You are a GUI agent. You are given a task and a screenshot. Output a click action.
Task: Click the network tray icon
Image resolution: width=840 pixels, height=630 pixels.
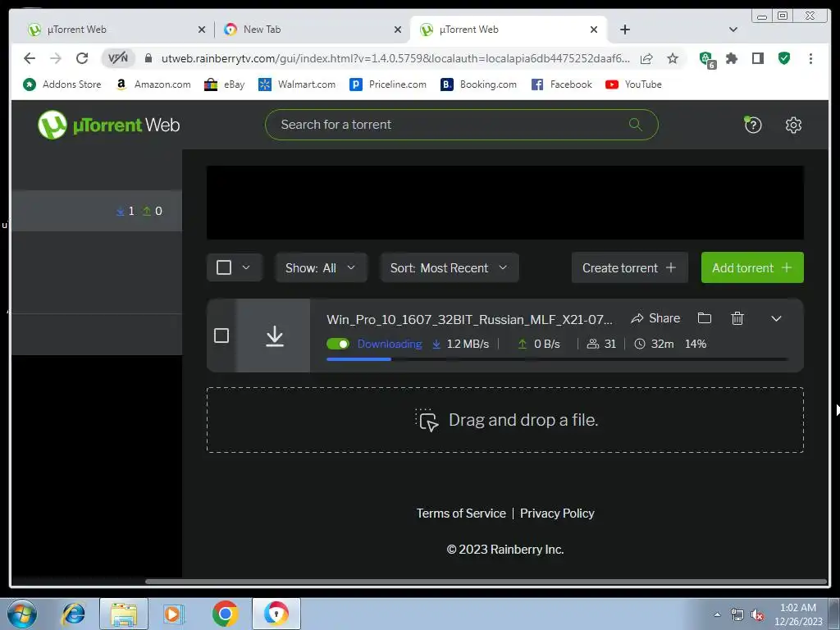(737, 615)
